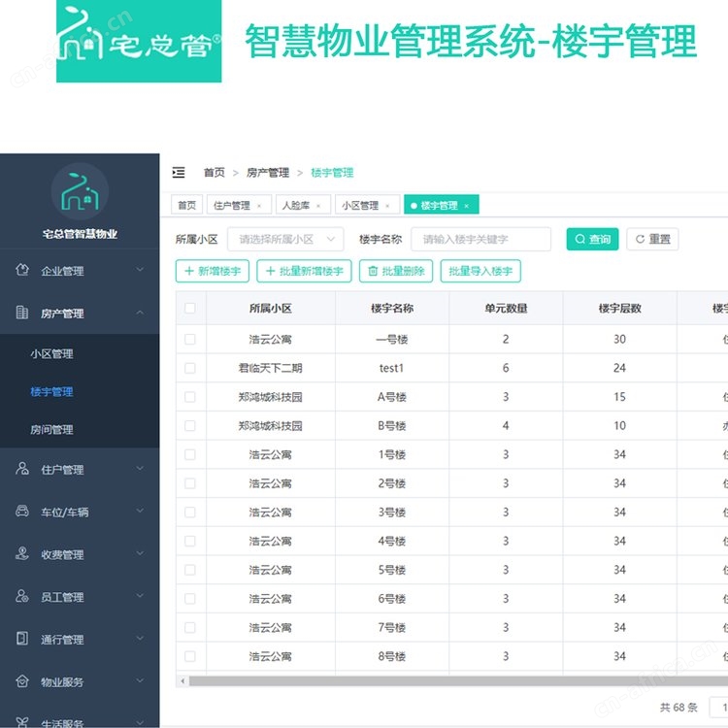Open the 所属小区 dropdown selector

tap(285, 239)
